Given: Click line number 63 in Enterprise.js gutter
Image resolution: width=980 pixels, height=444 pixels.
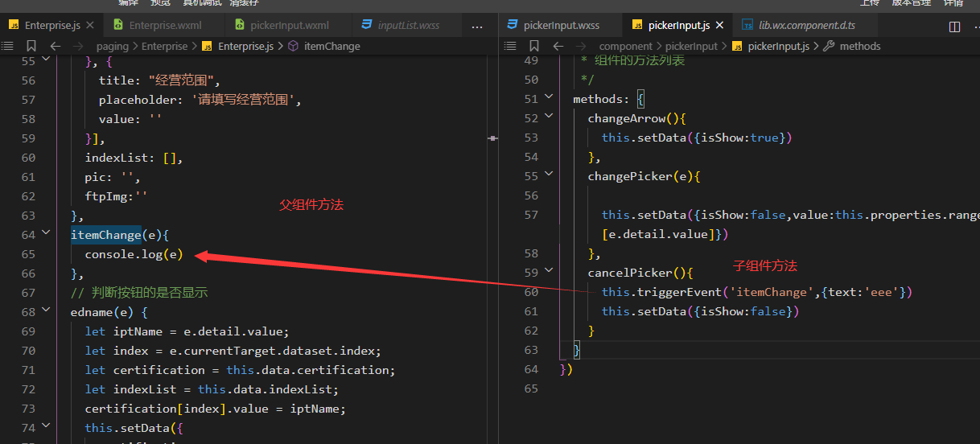Looking at the screenshot, I should pos(28,216).
